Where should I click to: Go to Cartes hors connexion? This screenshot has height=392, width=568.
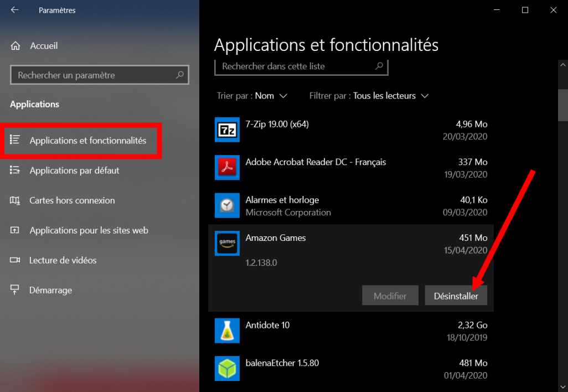[72, 200]
